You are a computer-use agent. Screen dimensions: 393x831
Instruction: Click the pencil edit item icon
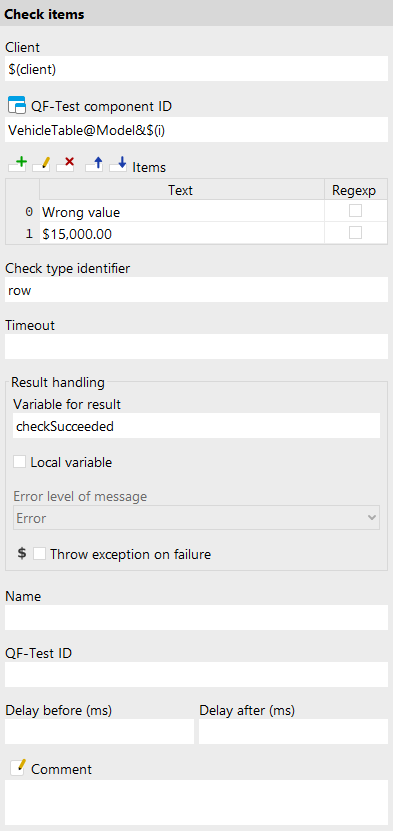coord(41,166)
